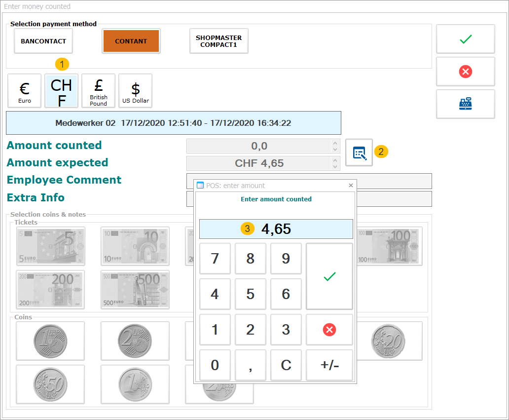Select the Euro currency button
This screenshot has height=420, width=509.
pos(24,90)
